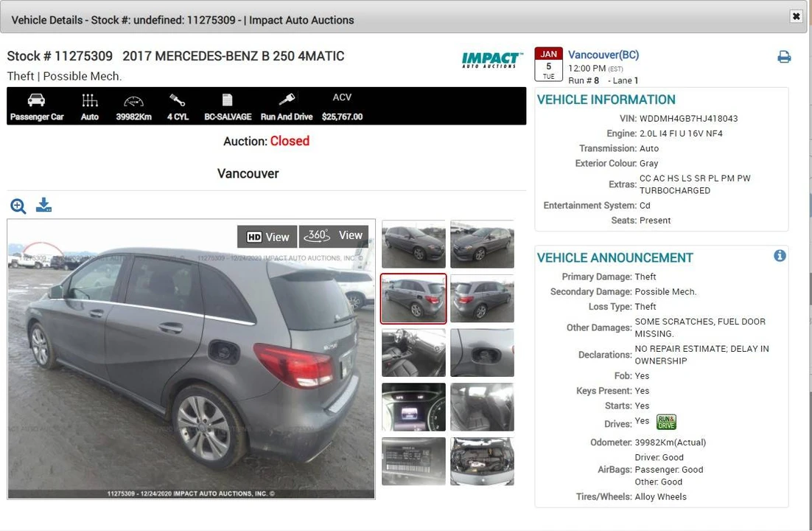Open the 360° View of the vehicle
This screenshot has height=531, width=812.
(334, 235)
